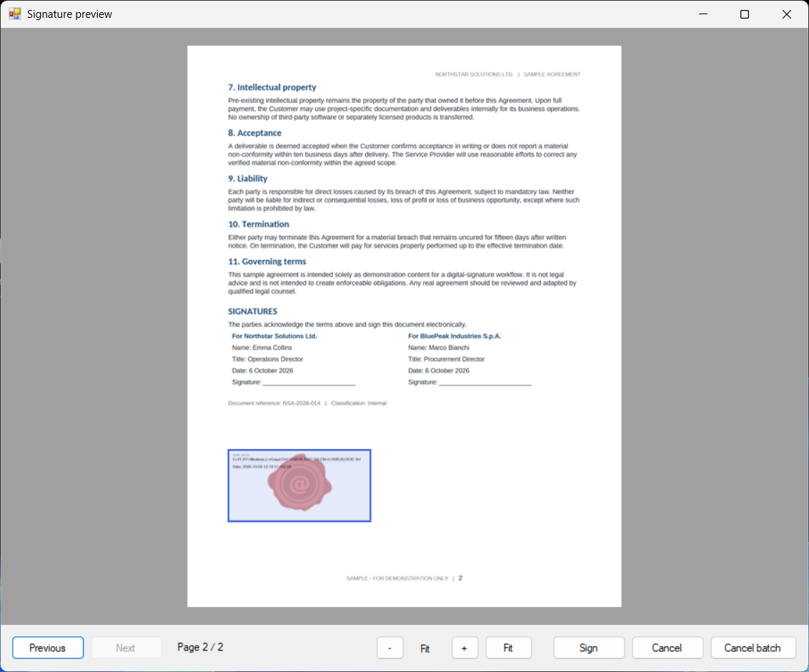Click the 'NORTHSTAR SOLUTIONS LTD.' page header
The width and height of the screenshot is (809, 672).
click(474, 74)
